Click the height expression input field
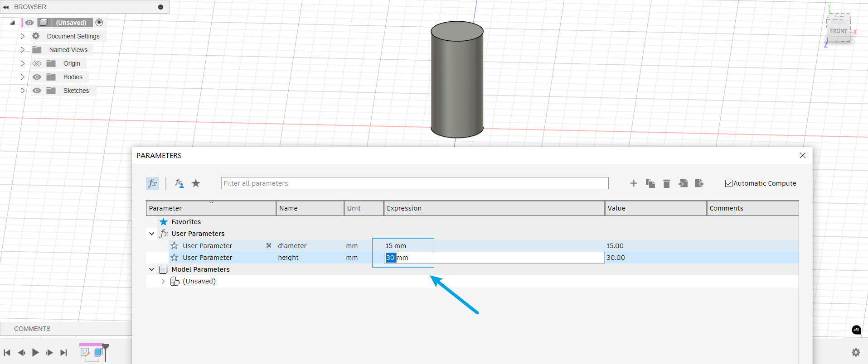868x364 pixels. [x=494, y=258]
